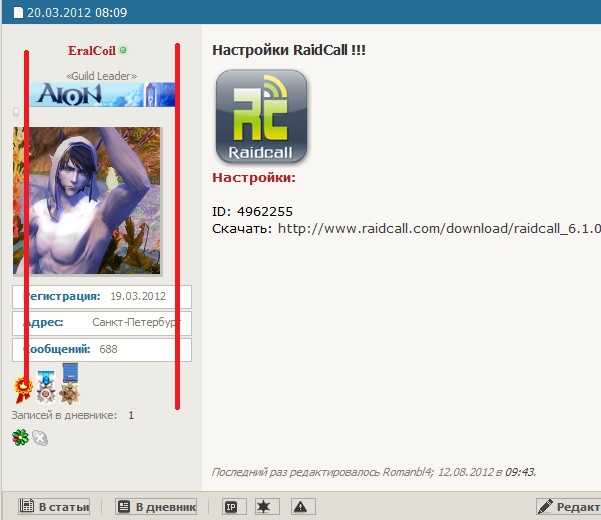601x520 pixels.
Task: Click the 'Guild Leader' user title
Action: coord(102,76)
